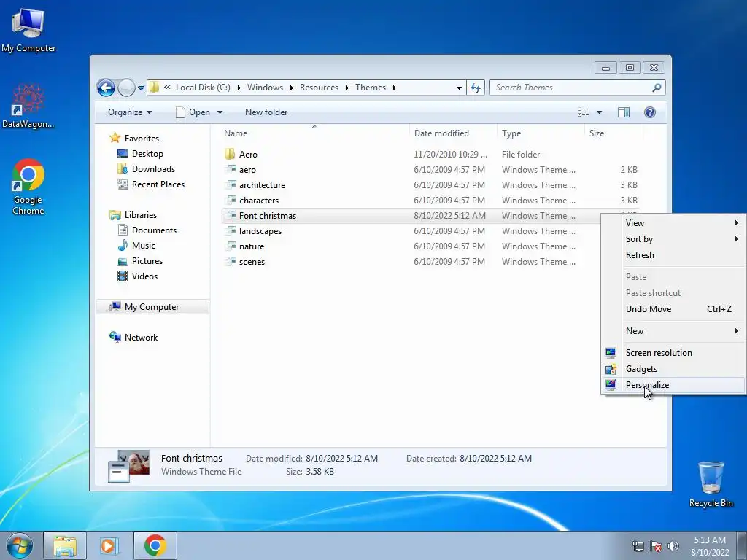Sort by the Size column header

point(614,133)
